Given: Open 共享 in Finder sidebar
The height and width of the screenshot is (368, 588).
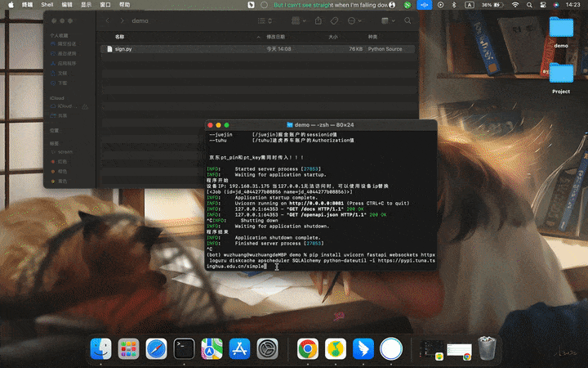Looking at the screenshot, I should 59,115.
